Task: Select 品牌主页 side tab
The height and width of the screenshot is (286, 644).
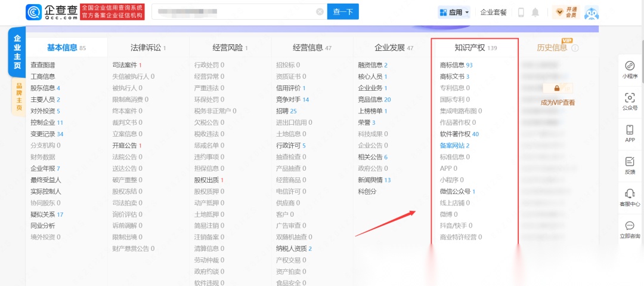Action: pyautogui.click(x=18, y=97)
